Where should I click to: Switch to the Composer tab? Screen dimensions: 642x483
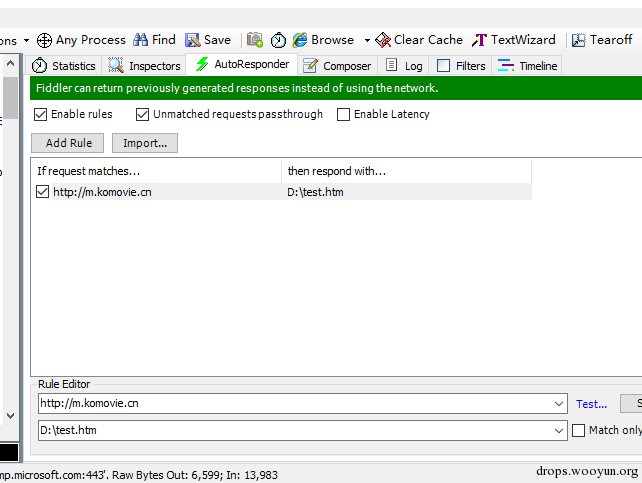pos(337,65)
